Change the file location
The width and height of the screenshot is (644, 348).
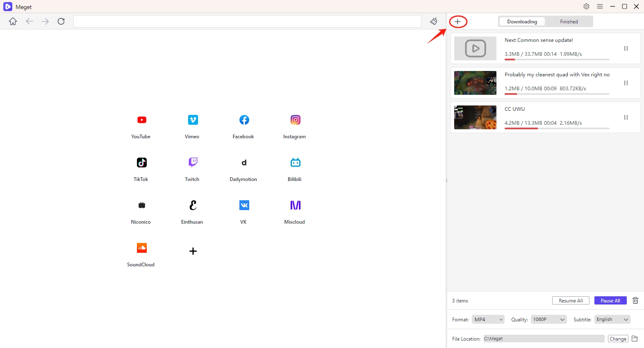pos(618,339)
